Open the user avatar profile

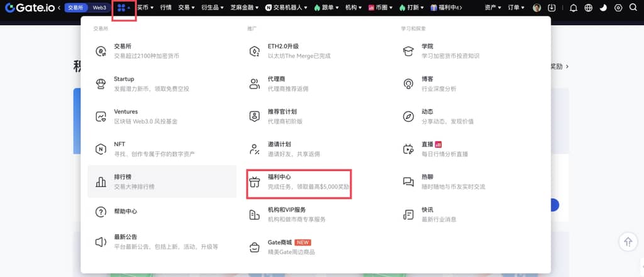point(536,8)
